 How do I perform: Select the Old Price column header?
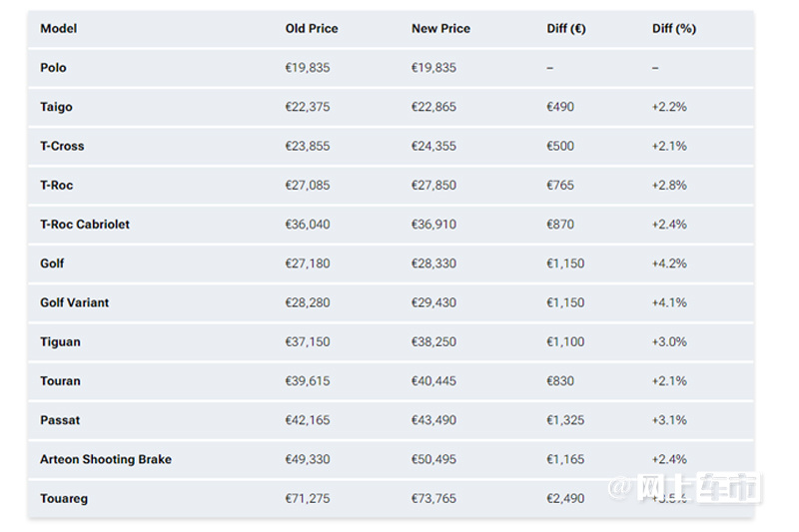[312, 29]
